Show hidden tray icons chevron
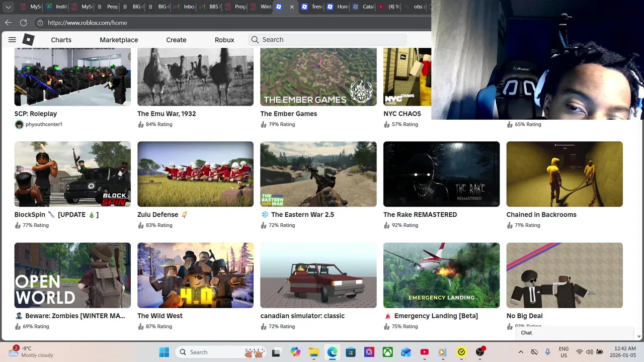This screenshot has width=644, height=362. coord(521,352)
